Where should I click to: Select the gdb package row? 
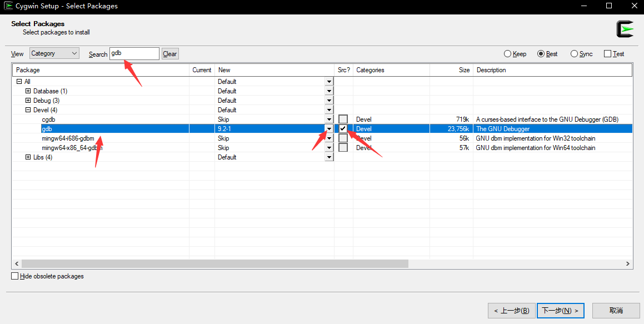[322, 128]
